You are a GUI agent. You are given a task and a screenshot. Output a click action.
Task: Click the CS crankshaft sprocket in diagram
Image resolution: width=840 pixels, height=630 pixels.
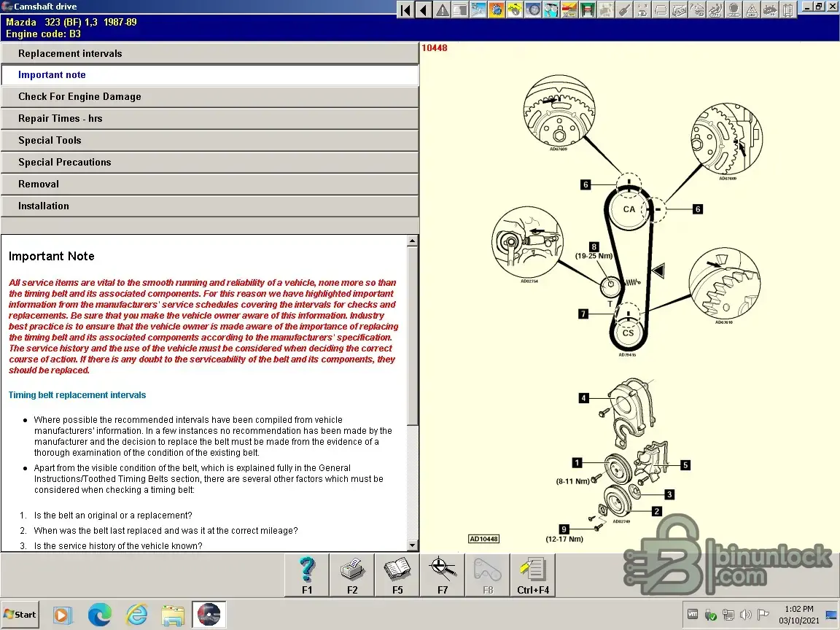(628, 332)
